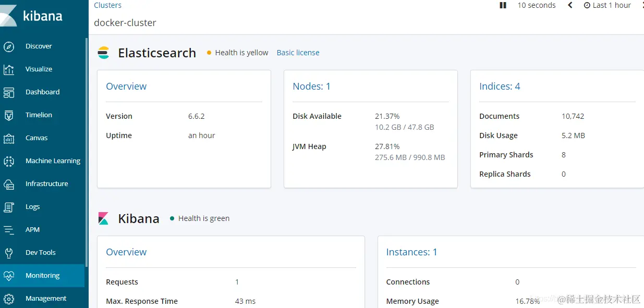
Task: Step time range back with left arrow
Action: (x=570, y=5)
